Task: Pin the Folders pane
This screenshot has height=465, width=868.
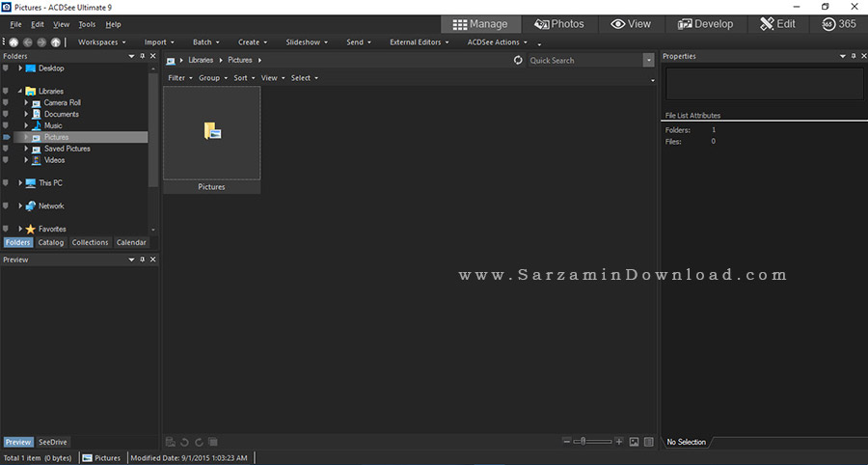Action: click(143, 56)
